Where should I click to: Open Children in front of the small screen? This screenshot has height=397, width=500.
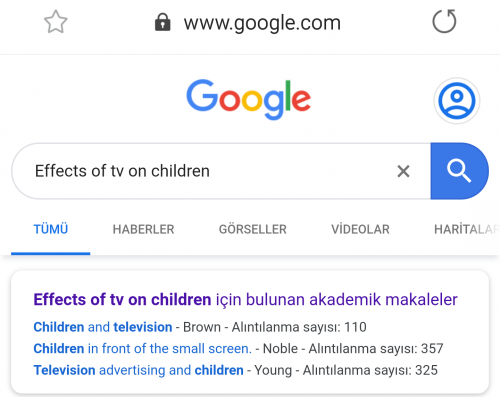[142, 349]
